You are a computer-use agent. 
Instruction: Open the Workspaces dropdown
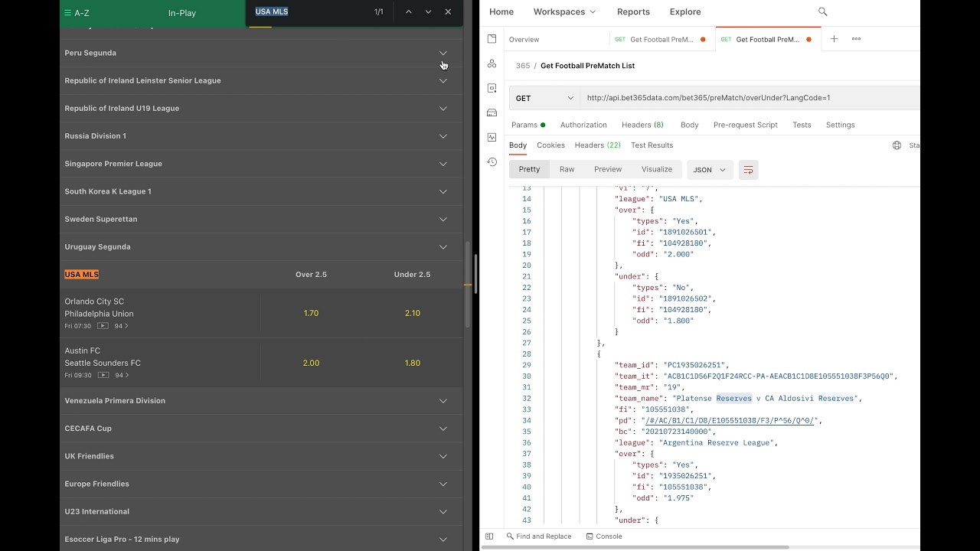coord(564,11)
